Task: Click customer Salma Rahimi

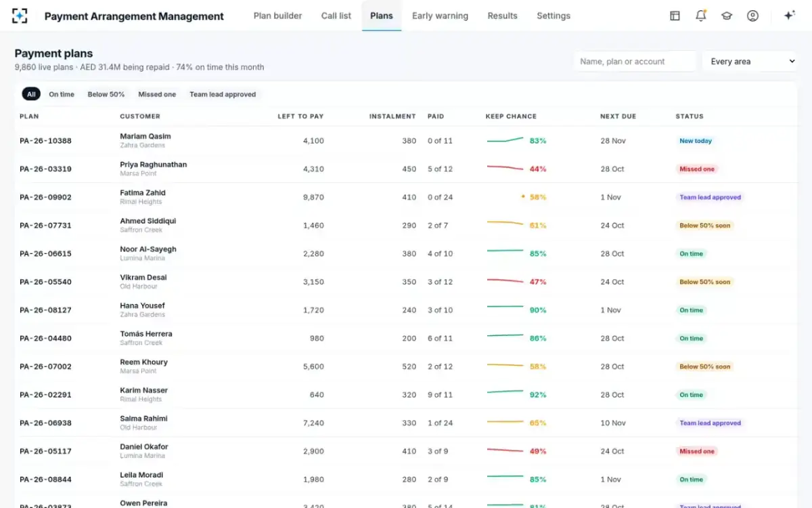Action: pyautogui.click(x=143, y=419)
